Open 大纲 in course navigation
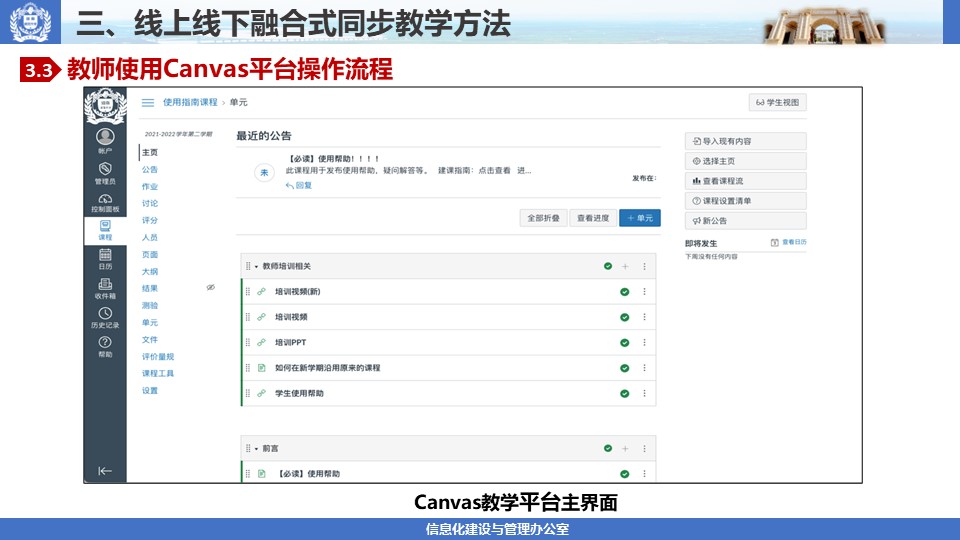The width and height of the screenshot is (960, 540). (x=150, y=272)
